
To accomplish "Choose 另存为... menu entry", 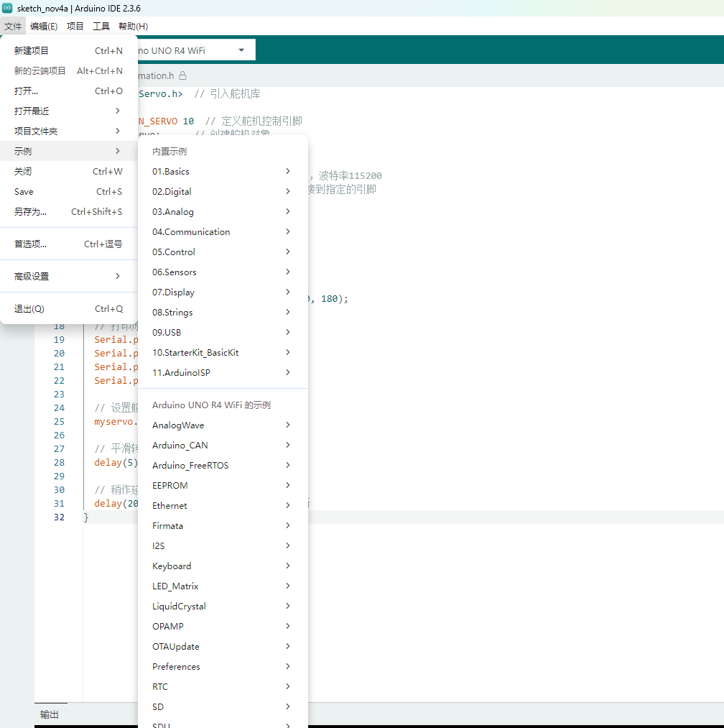I will coord(69,212).
